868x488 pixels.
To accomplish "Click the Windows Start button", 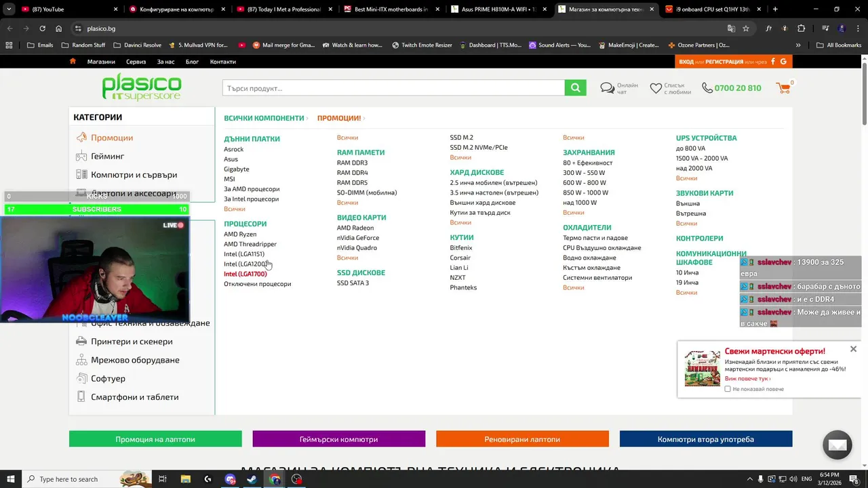I will point(10,479).
